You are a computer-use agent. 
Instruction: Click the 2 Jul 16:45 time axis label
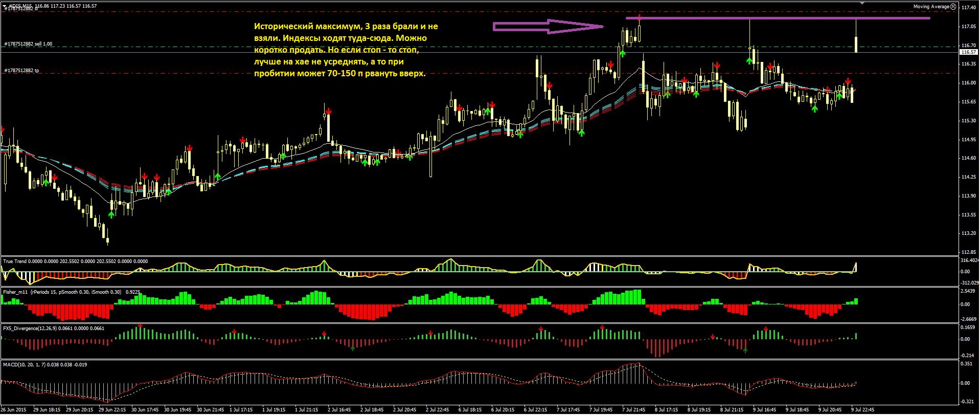(339, 410)
